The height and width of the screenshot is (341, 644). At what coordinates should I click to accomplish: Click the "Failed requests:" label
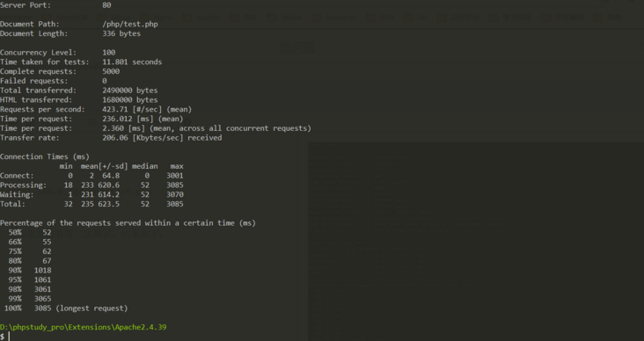(34, 81)
